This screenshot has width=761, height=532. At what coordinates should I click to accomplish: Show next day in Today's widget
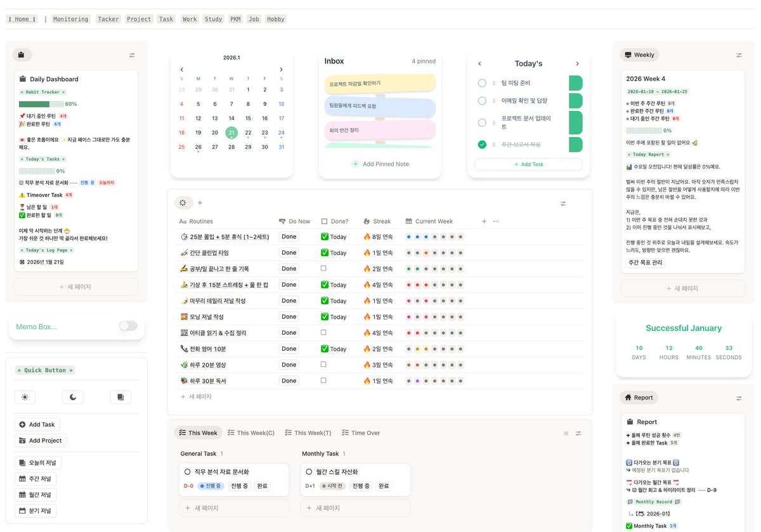(577, 63)
